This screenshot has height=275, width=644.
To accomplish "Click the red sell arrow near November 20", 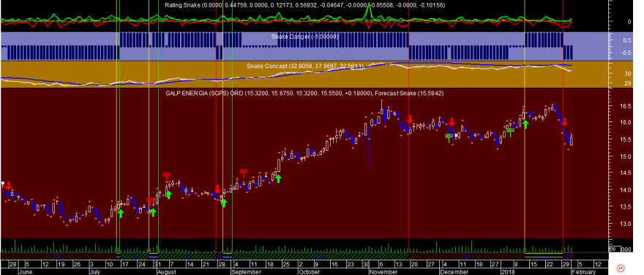I will coord(410,120).
